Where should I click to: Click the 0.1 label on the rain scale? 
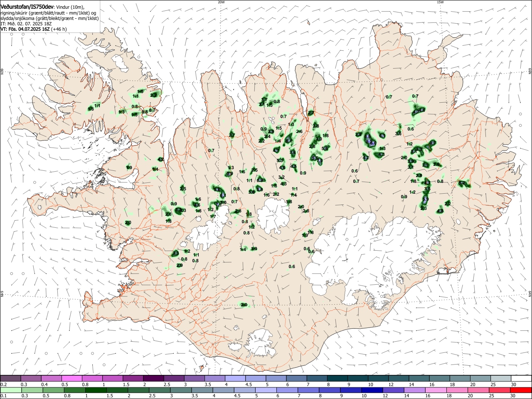(3, 396)
